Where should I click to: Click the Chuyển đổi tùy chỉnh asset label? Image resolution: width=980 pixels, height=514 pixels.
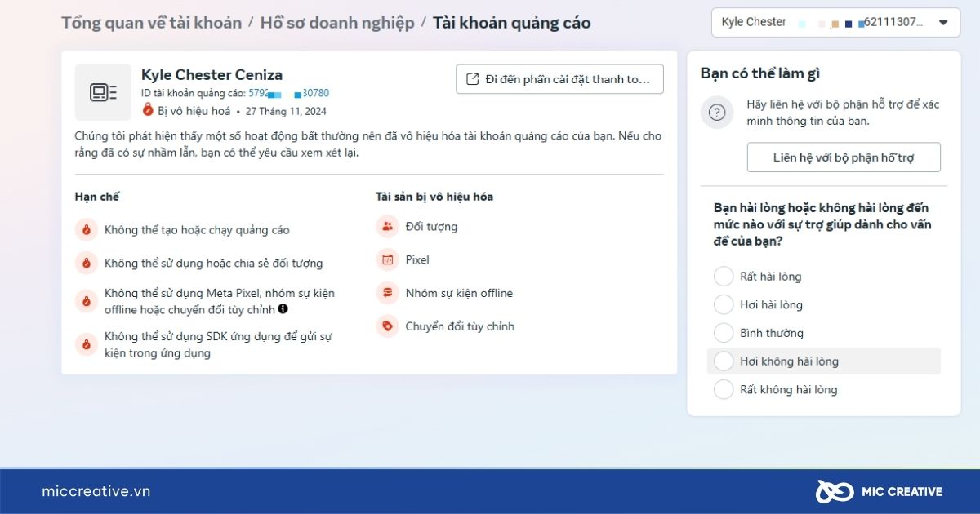click(460, 326)
